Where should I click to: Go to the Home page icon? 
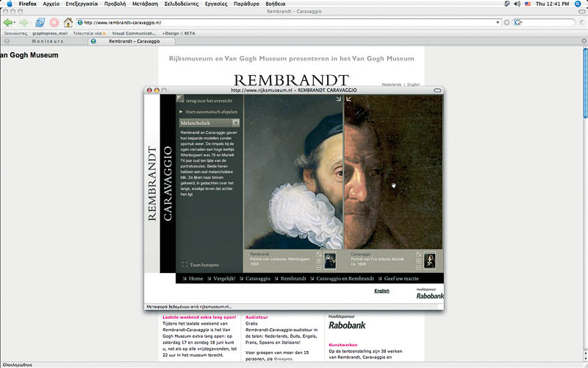[68, 23]
